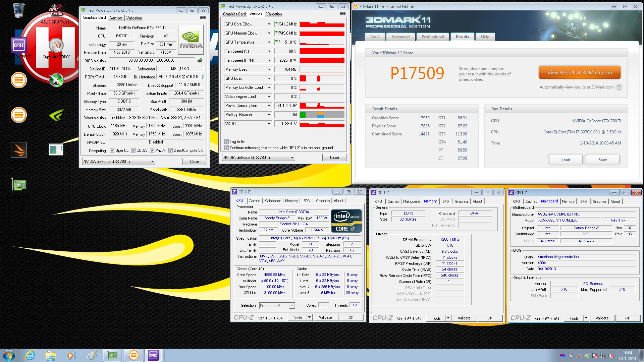
Task: Click Close in GPU-Z Sensors window
Action: pos(334,158)
